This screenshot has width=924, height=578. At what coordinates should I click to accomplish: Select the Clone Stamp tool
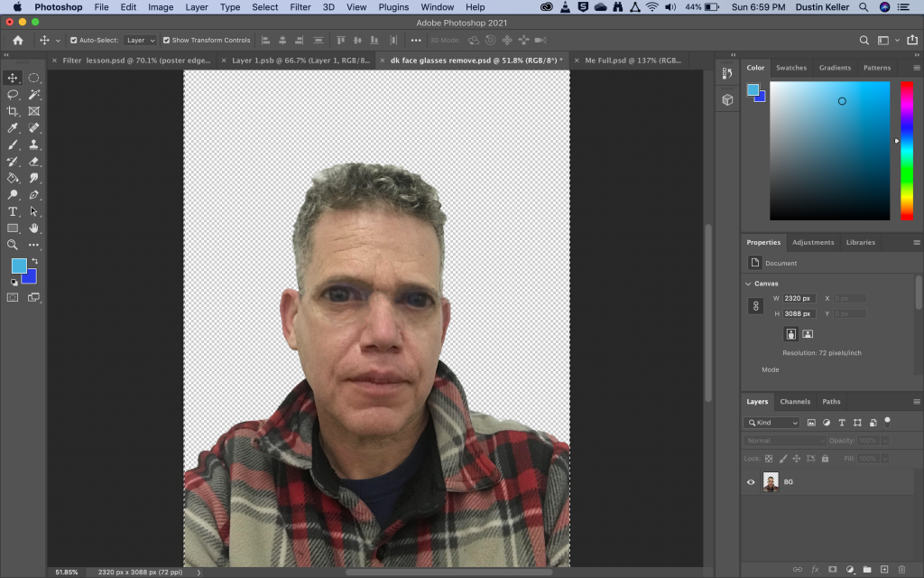pos(34,144)
